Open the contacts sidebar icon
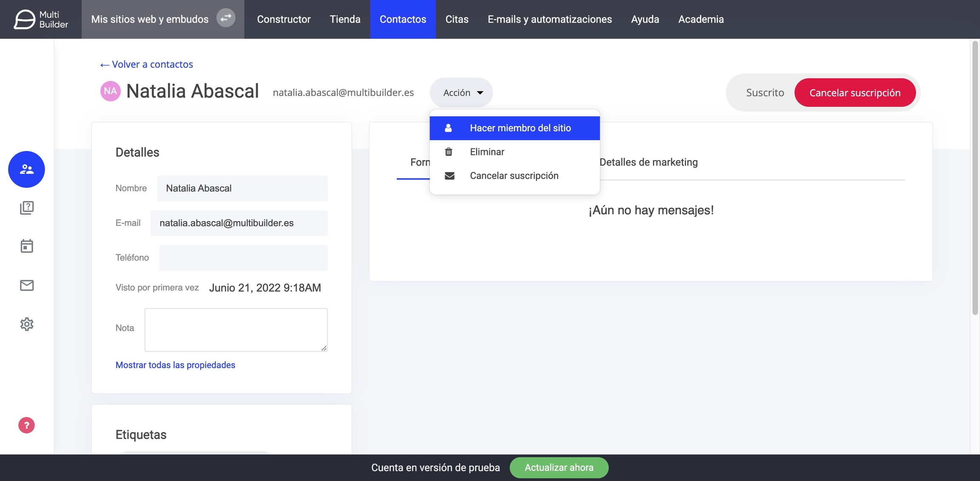The image size is (980, 481). [26, 169]
